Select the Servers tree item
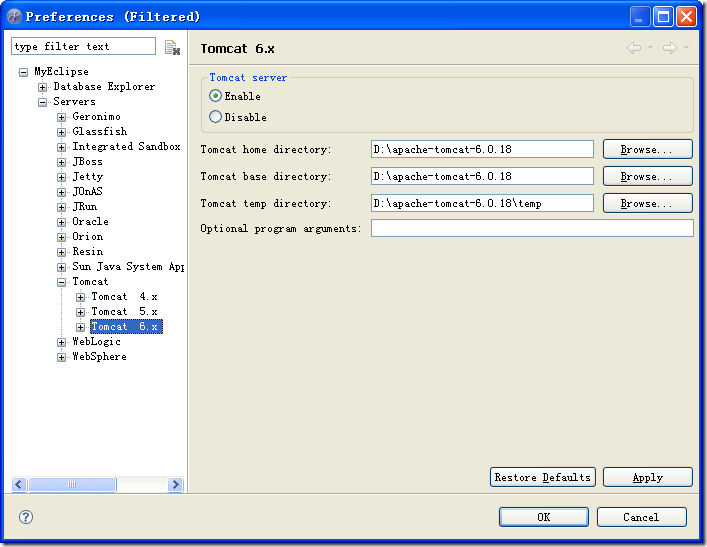707x547 pixels. click(74, 101)
